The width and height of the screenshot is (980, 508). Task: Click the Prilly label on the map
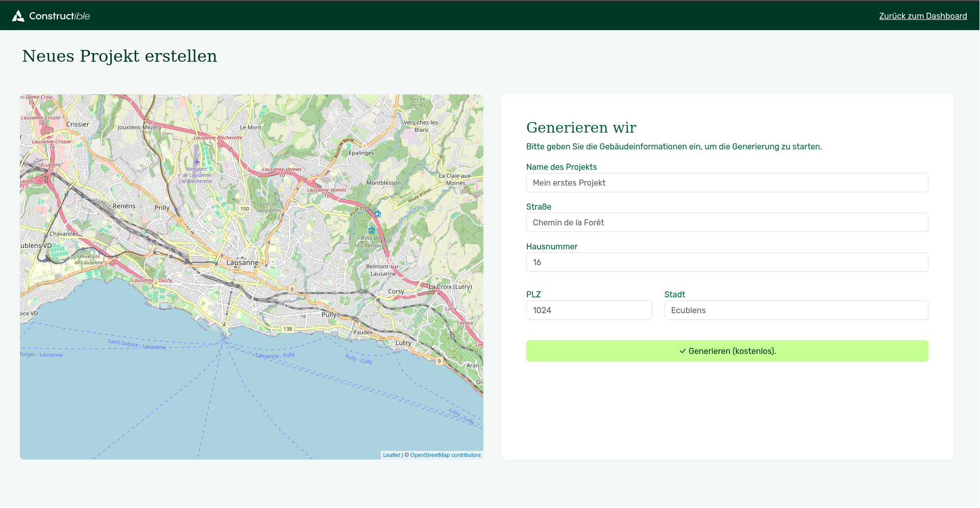(x=162, y=208)
